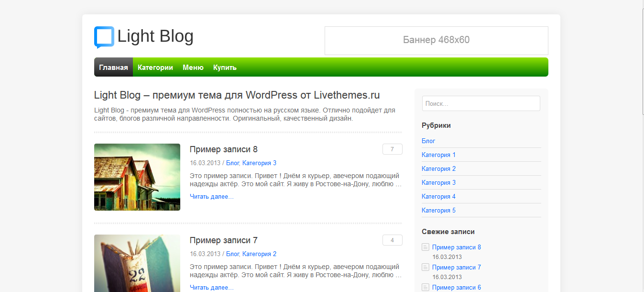The image size is (644, 292).
Task: Open Пример записи 8 post title
Action: (x=224, y=149)
